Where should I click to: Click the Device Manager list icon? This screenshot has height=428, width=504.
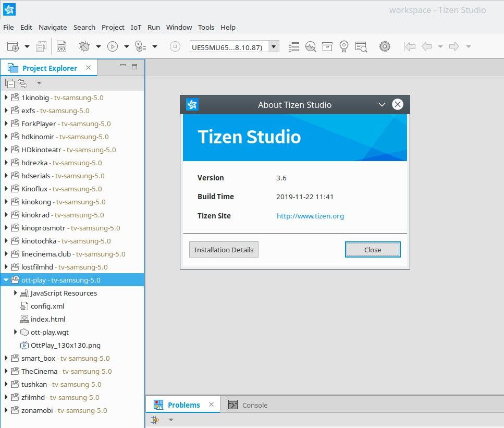[x=294, y=46]
